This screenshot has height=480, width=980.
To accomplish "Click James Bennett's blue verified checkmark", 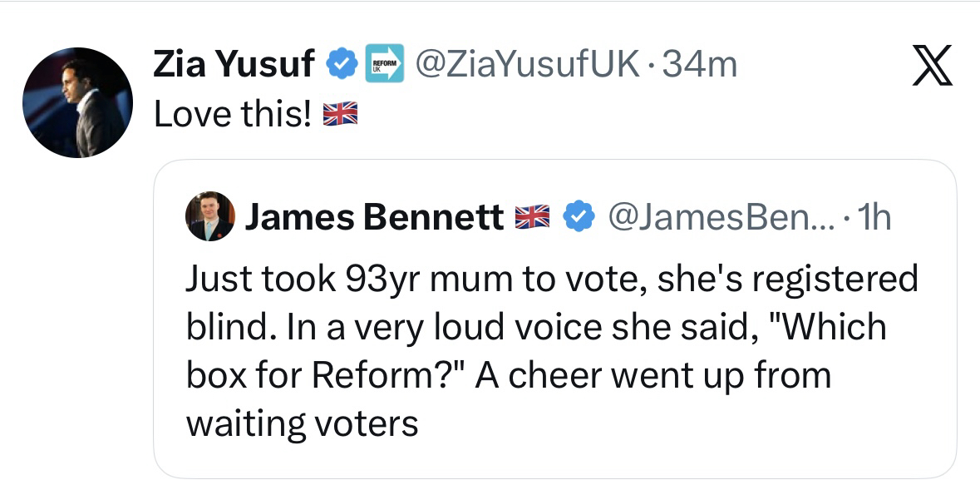I will (x=579, y=217).
